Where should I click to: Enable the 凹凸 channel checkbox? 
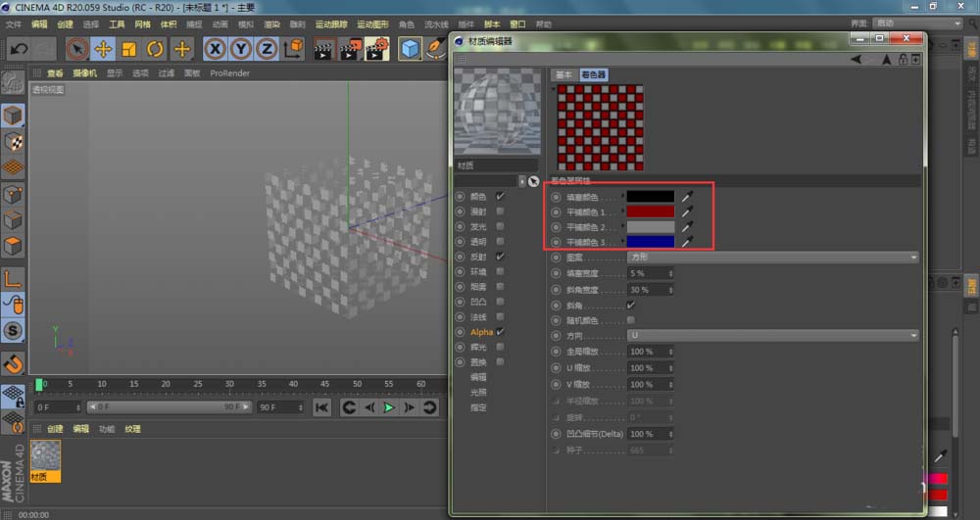point(500,302)
